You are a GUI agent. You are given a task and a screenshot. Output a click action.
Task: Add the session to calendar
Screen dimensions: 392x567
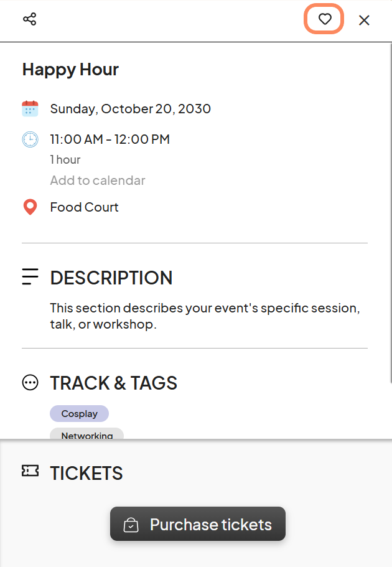click(98, 180)
